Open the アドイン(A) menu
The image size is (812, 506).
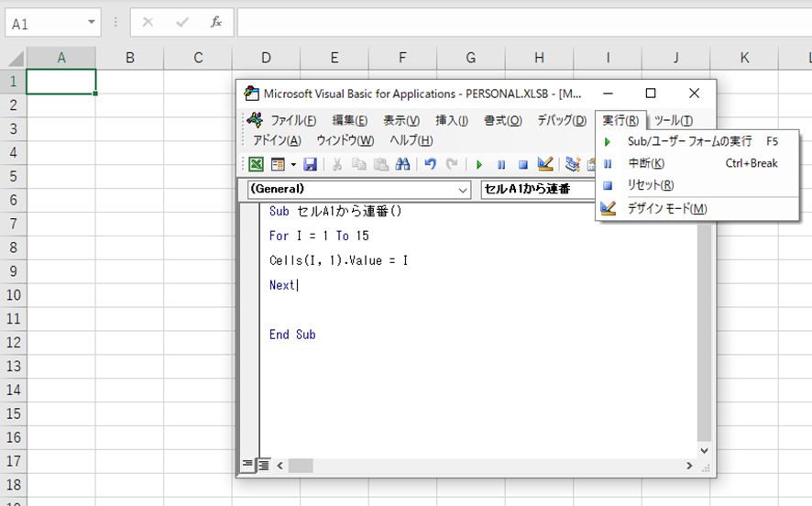pos(277,140)
